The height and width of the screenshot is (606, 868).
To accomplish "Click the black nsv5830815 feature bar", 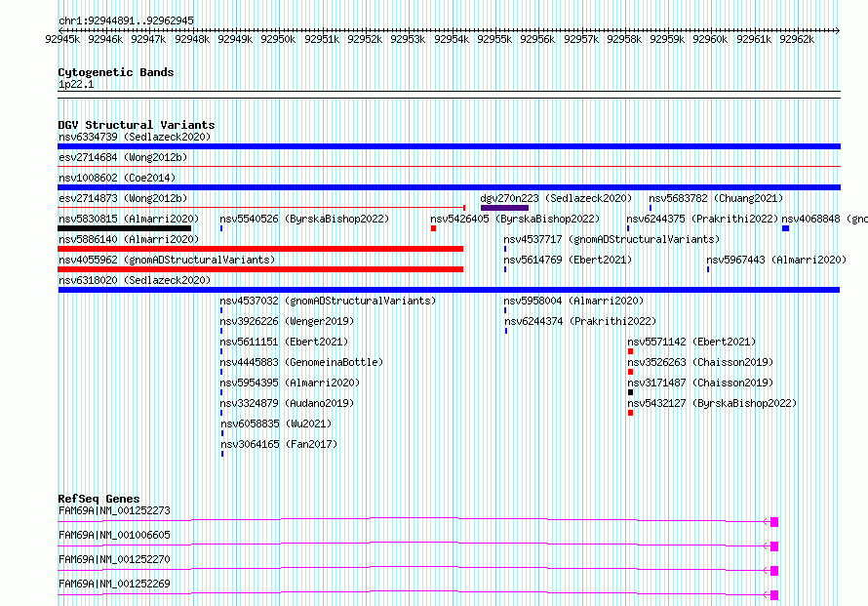I will [x=125, y=228].
